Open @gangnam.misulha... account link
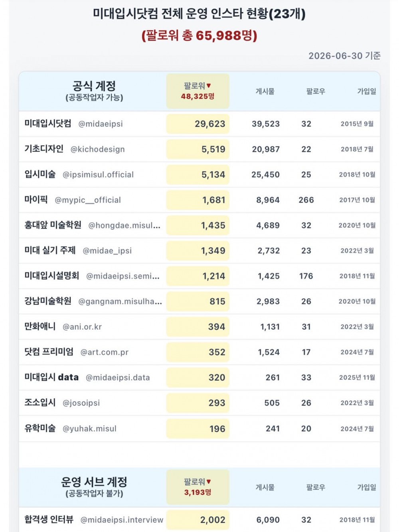The height and width of the screenshot is (532, 399). 120,302
